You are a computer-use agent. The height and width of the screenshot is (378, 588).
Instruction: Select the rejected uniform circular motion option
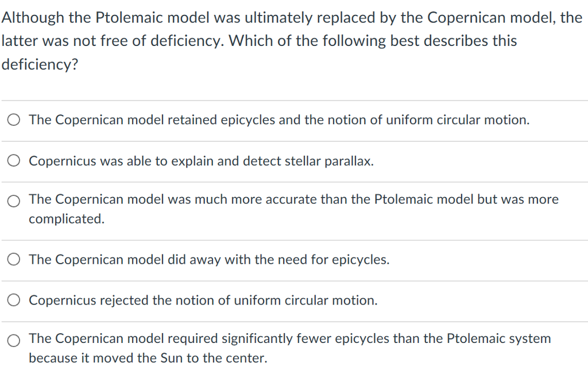13,299
